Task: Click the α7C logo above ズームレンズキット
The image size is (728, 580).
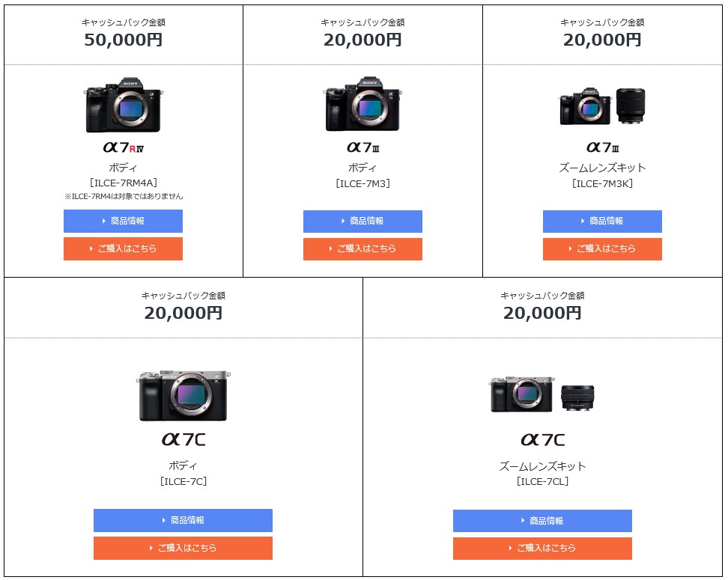Action: [543, 439]
